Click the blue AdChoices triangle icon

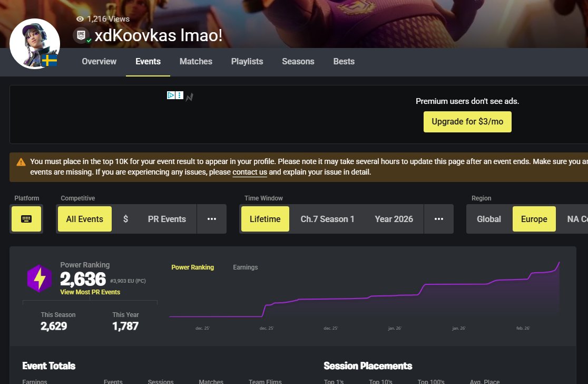click(171, 95)
